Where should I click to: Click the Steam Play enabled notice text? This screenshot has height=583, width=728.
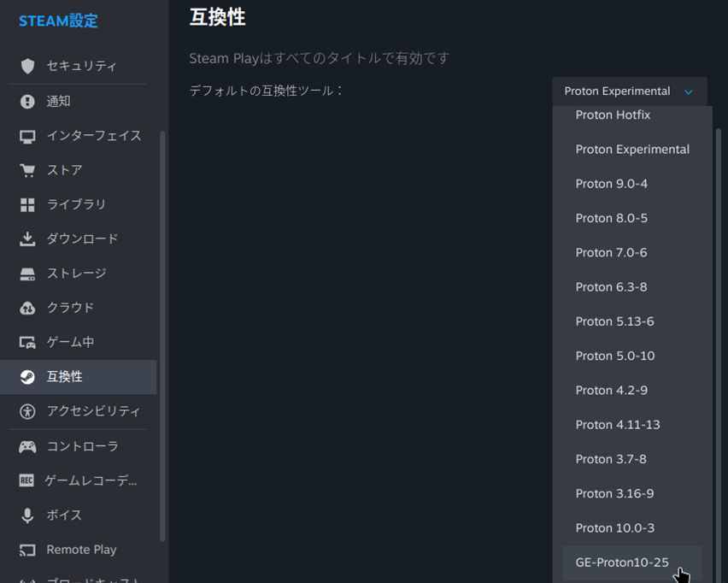coord(320,58)
